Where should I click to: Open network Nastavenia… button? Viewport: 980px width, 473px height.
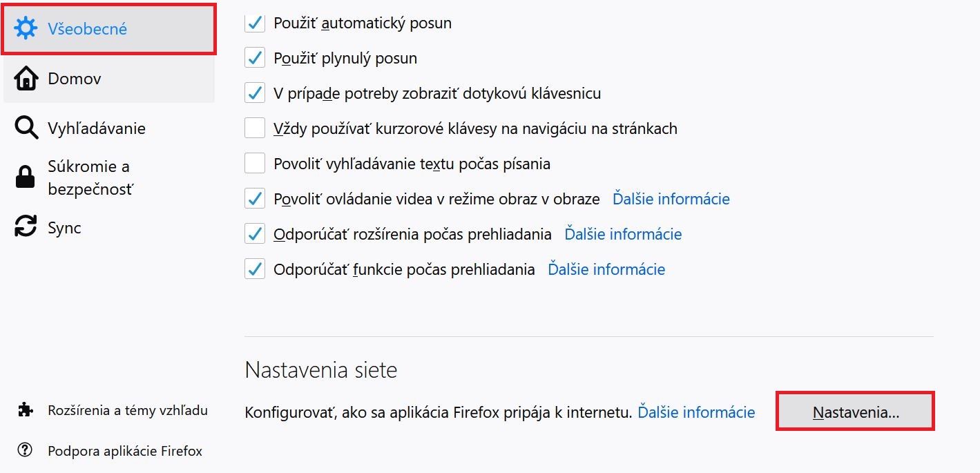(x=856, y=412)
